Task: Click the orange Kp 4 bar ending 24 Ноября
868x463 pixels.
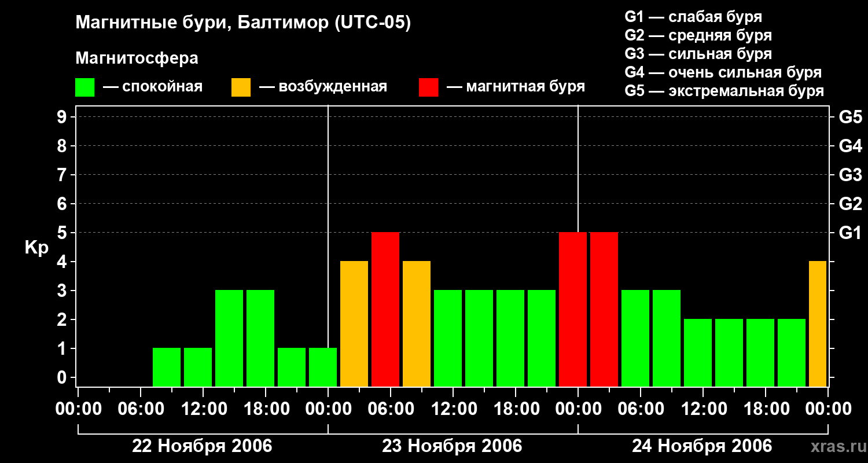Action: click(x=818, y=324)
